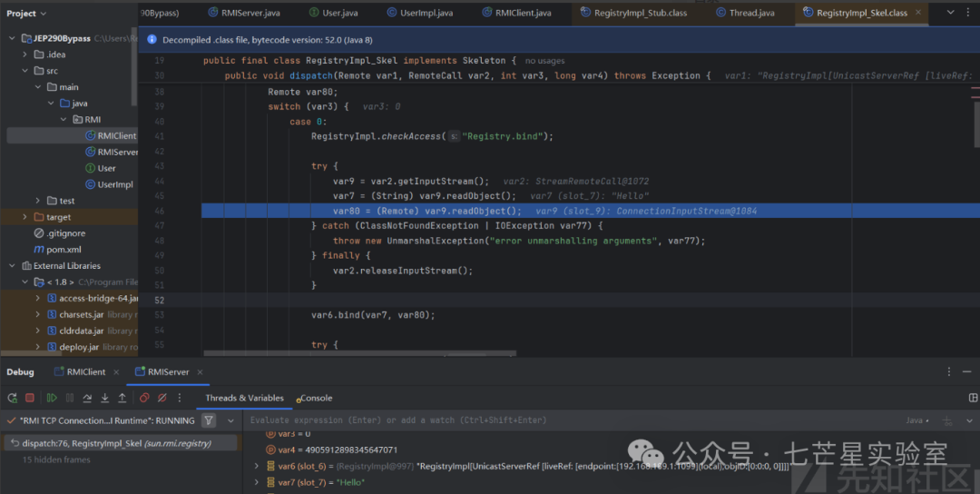Select the User interface file
The width and height of the screenshot is (980, 494).
100,168
